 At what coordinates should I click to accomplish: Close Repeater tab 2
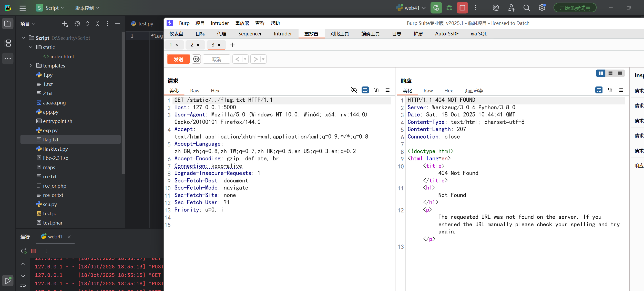click(x=198, y=45)
